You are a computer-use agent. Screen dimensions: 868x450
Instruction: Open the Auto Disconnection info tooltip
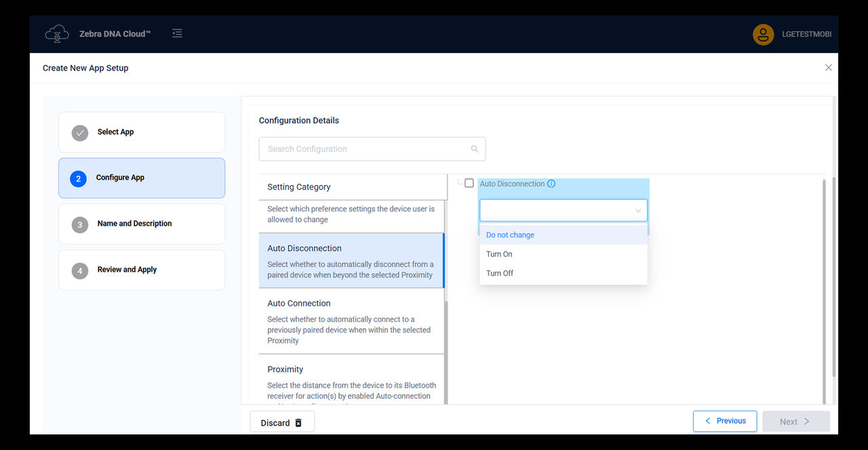(x=551, y=183)
